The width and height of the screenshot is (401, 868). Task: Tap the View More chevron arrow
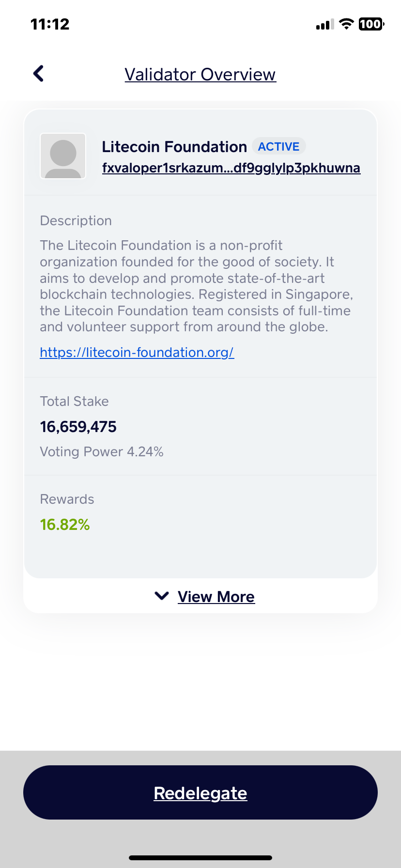[161, 596]
